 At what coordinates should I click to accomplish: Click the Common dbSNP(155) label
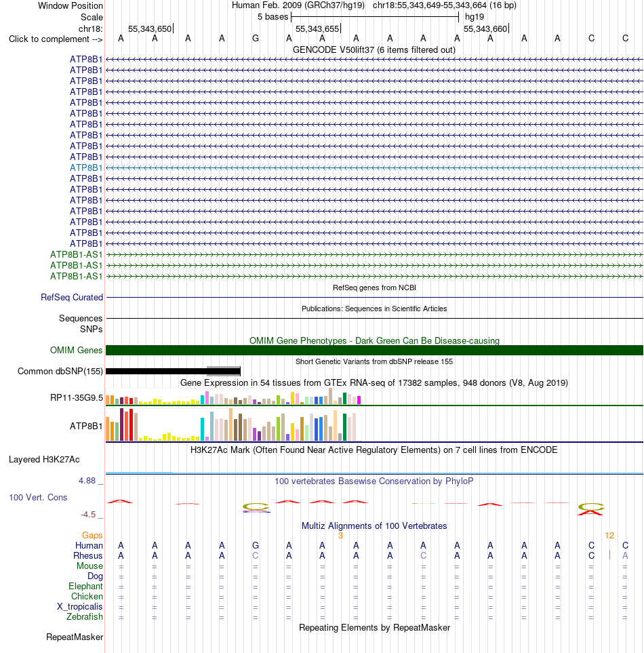pos(60,371)
